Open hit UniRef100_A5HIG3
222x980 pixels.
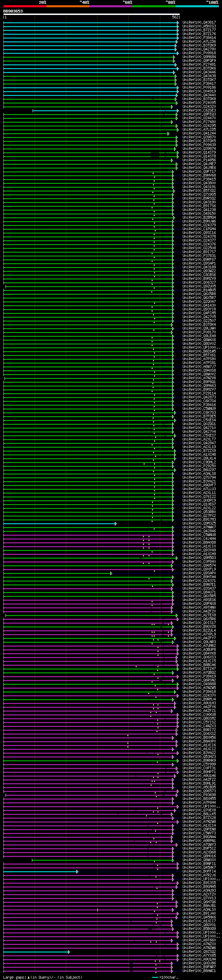[199, 26]
